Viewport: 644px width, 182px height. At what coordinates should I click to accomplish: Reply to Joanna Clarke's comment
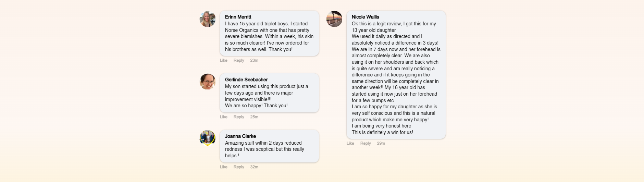point(239,167)
